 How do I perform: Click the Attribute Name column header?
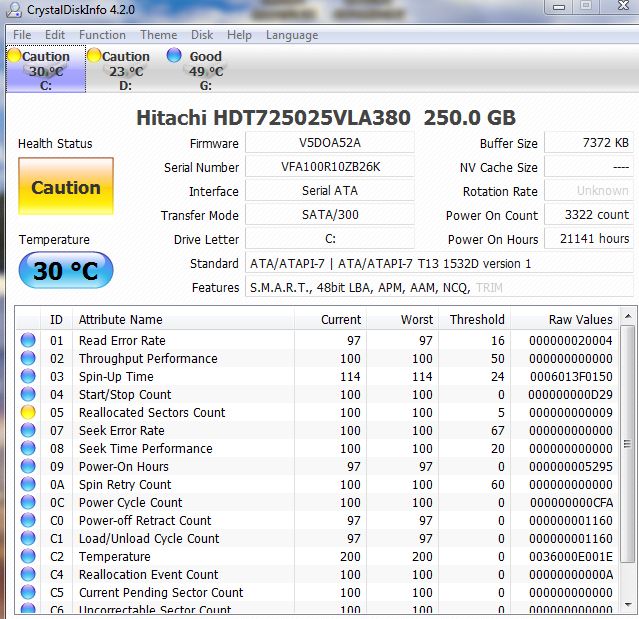(183, 319)
